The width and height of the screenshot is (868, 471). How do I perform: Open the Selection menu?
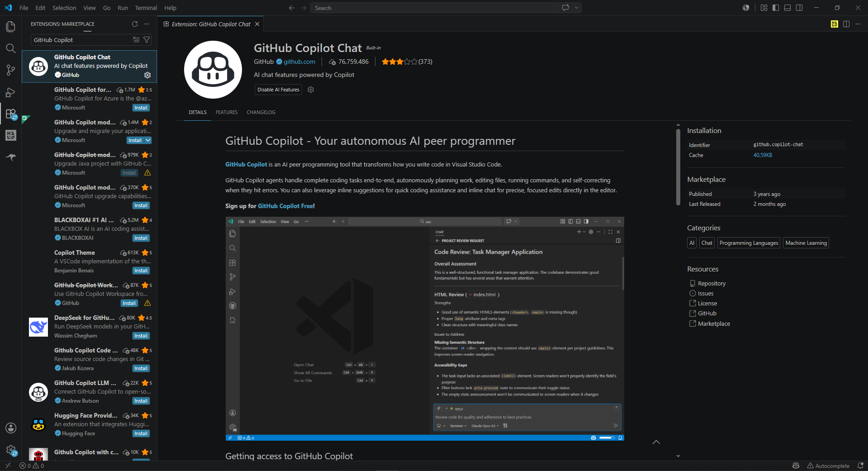pos(64,8)
